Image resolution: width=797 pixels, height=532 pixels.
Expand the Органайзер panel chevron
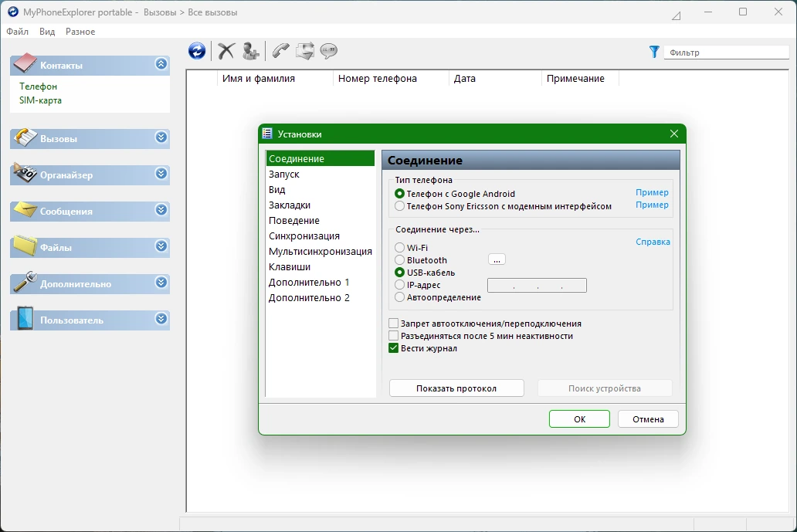pos(161,173)
